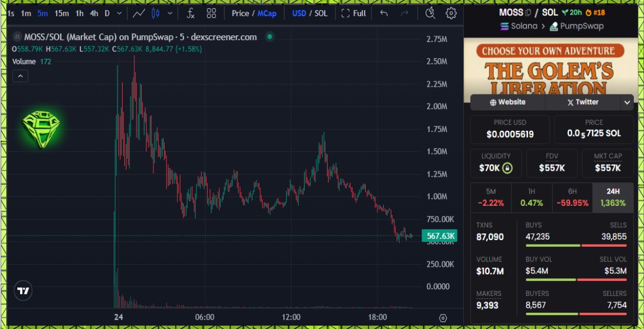Select the 1H stats tab

[531, 198]
